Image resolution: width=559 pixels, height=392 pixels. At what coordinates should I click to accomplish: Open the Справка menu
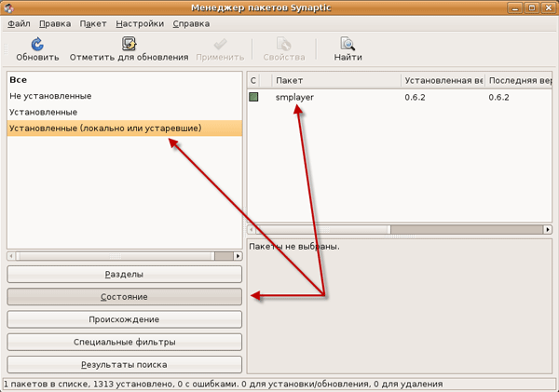click(x=191, y=23)
